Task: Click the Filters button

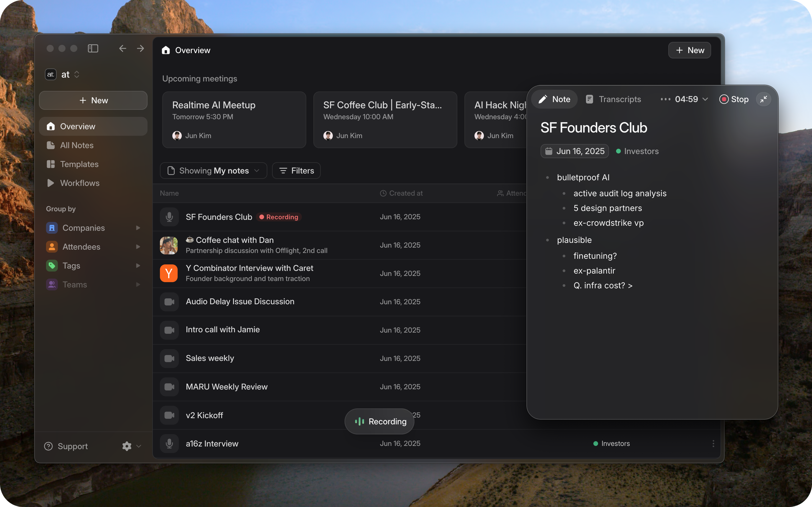Action: pos(296,171)
